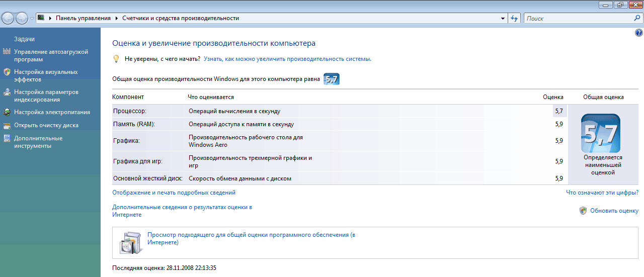Click the Оценка column header
Screen dimensions: 644x277
pyautogui.click(x=553, y=97)
